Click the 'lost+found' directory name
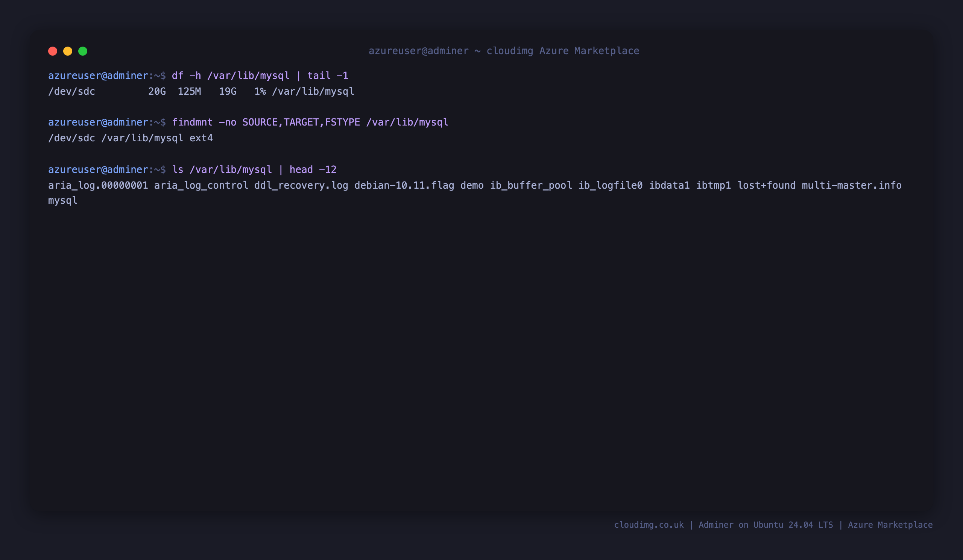The height and width of the screenshot is (560, 963). (766, 186)
